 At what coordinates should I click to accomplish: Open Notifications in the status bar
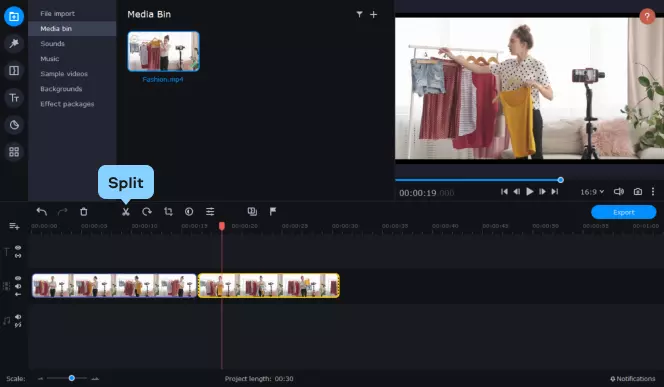coord(633,379)
